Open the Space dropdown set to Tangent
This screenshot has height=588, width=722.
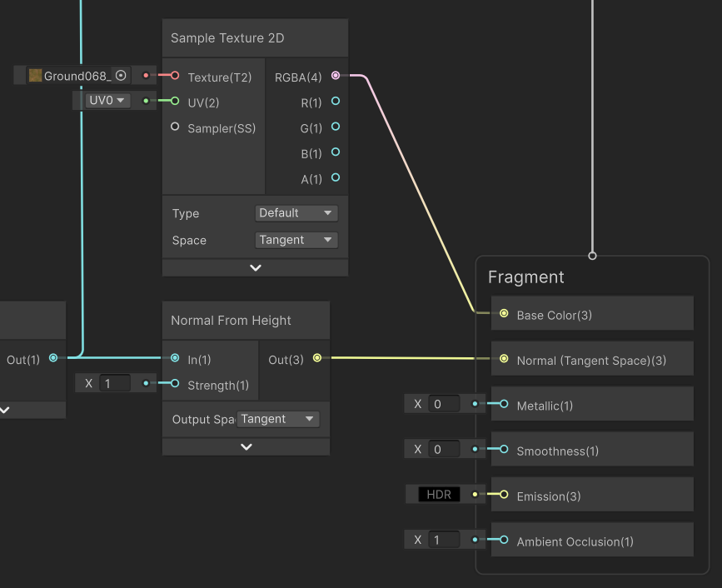coord(296,240)
